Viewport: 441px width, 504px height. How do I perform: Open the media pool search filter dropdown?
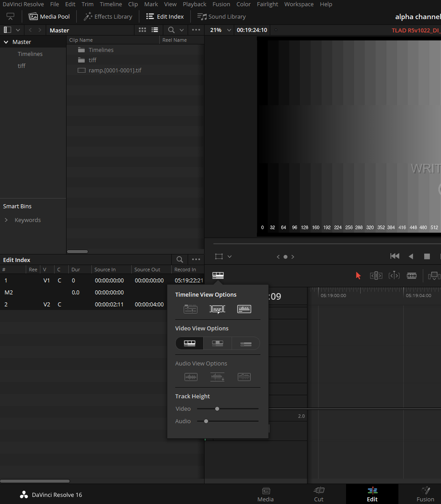coord(181,30)
